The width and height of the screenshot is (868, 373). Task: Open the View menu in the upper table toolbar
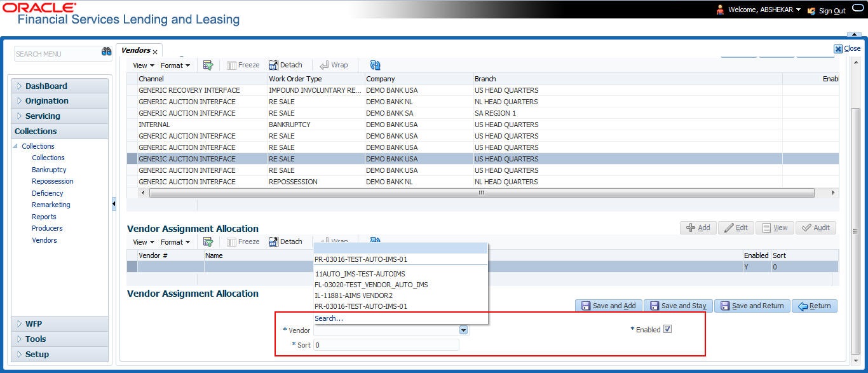pyautogui.click(x=143, y=65)
